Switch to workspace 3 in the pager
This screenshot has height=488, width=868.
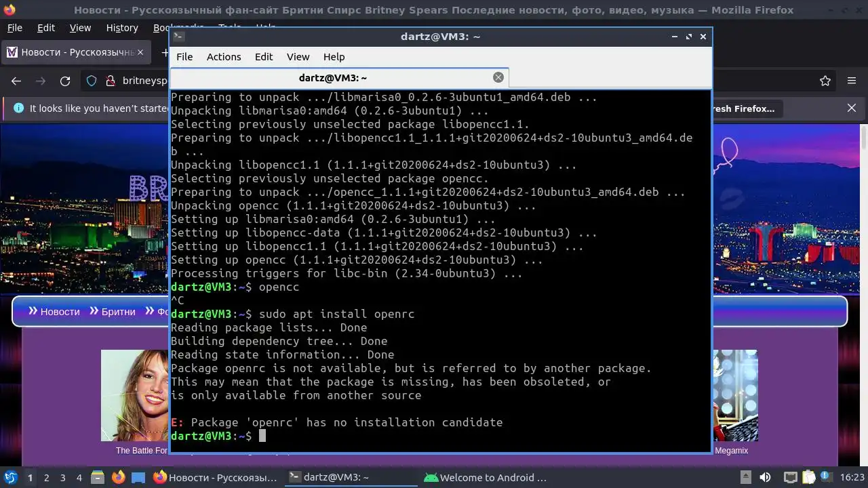[62, 477]
